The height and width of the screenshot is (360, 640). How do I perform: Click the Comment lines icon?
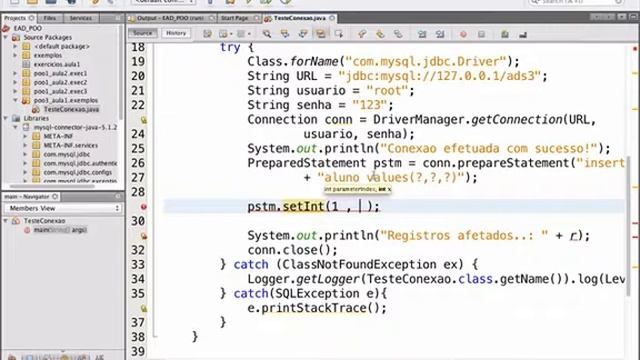pyautogui.click(x=505, y=34)
